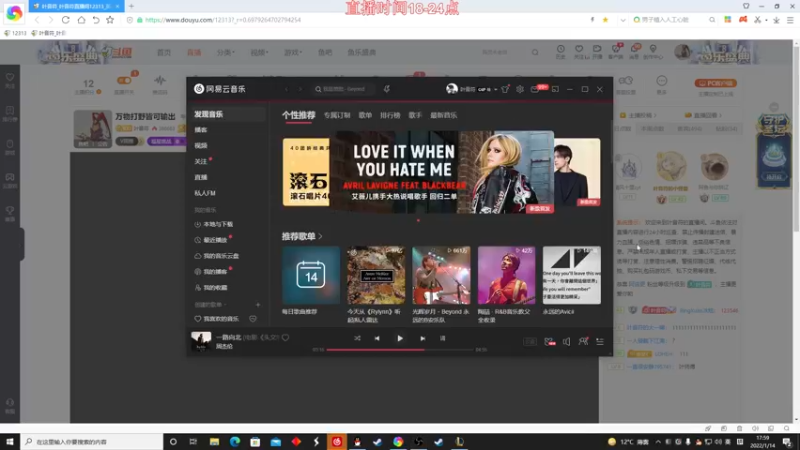800x450 pixels.
Task: Open the 个性推荐 tab
Action: pos(298,115)
